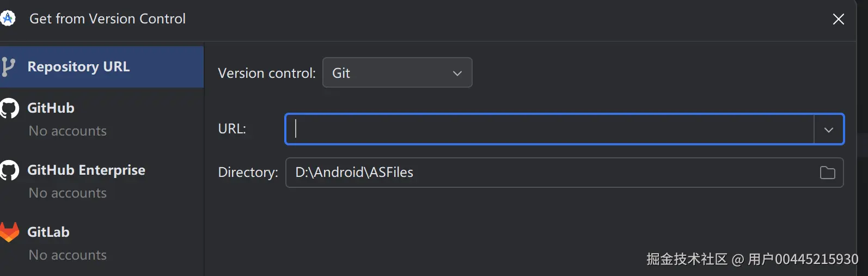Focus the URL input field
Image resolution: width=868 pixels, height=276 pixels.
point(550,129)
